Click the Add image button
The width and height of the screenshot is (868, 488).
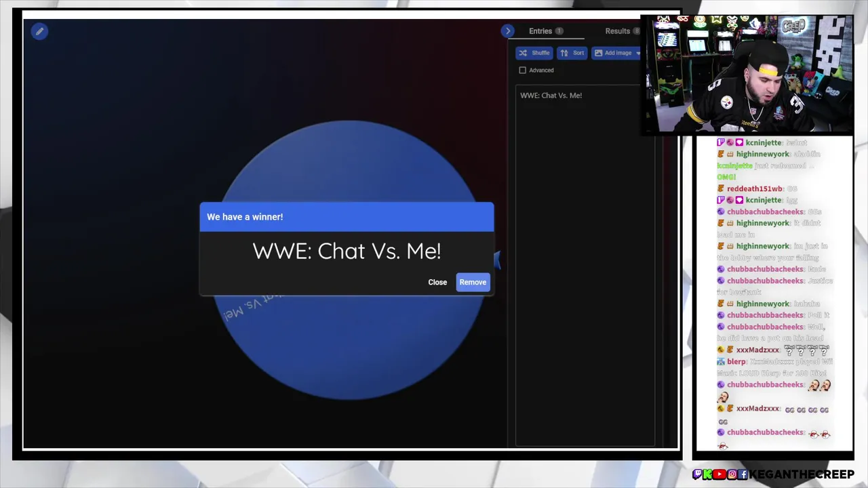612,53
